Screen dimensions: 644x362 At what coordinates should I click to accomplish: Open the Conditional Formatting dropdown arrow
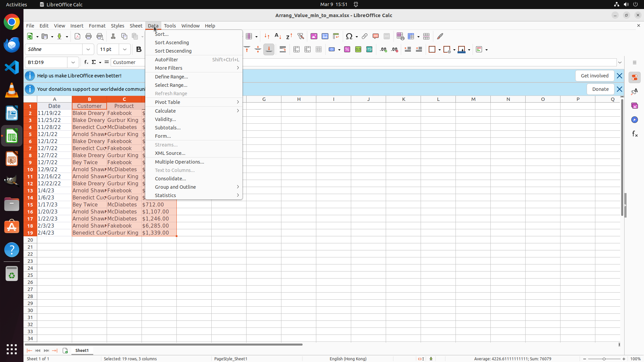pyautogui.click(x=486, y=50)
